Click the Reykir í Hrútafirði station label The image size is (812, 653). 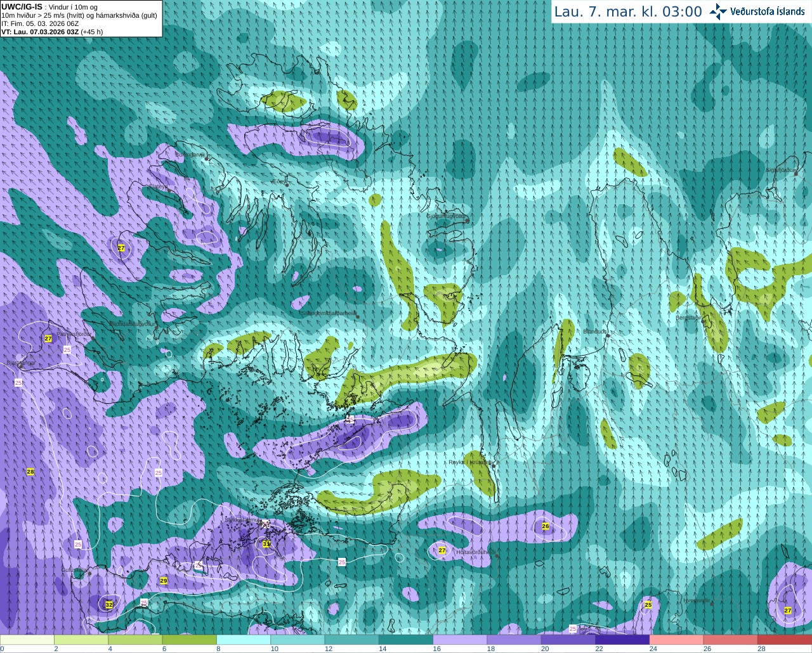pyautogui.click(x=471, y=463)
